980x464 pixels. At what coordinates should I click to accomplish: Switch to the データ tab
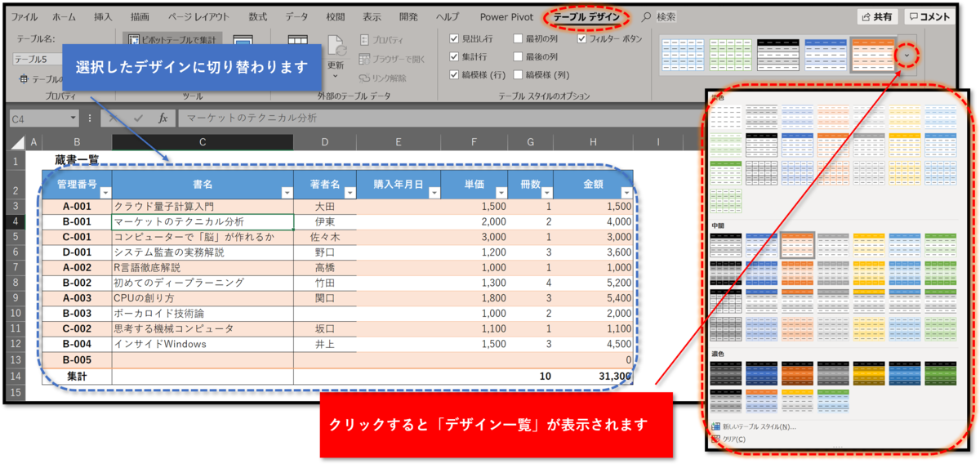tap(297, 16)
